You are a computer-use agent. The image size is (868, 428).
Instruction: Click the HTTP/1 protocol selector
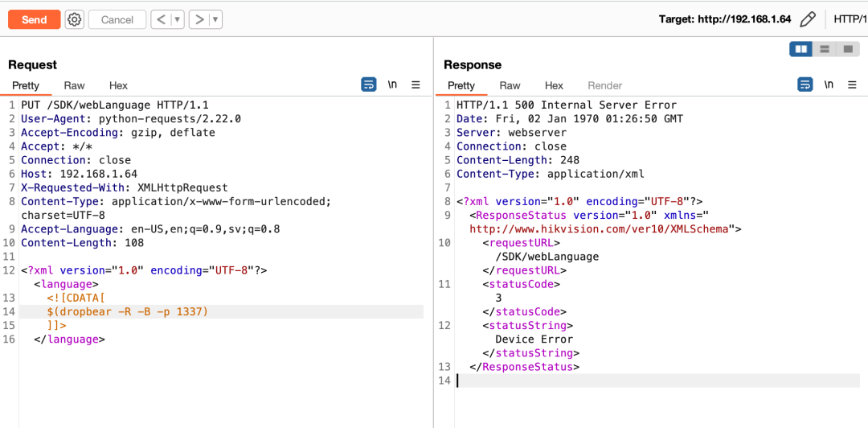(850, 20)
